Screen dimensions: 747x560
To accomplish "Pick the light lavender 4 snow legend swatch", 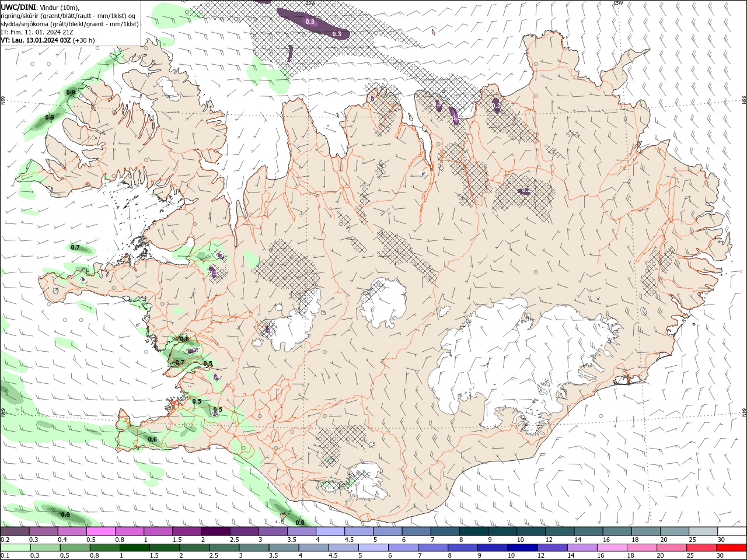I will 330,531.
